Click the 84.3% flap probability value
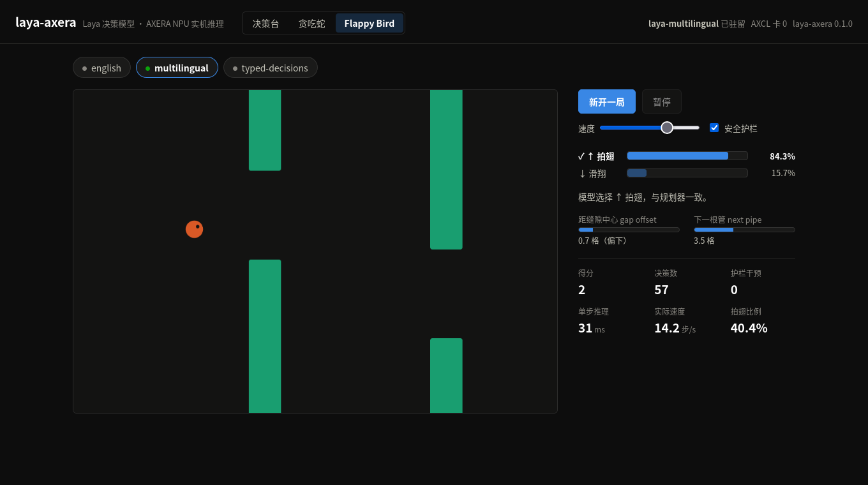 [782, 156]
